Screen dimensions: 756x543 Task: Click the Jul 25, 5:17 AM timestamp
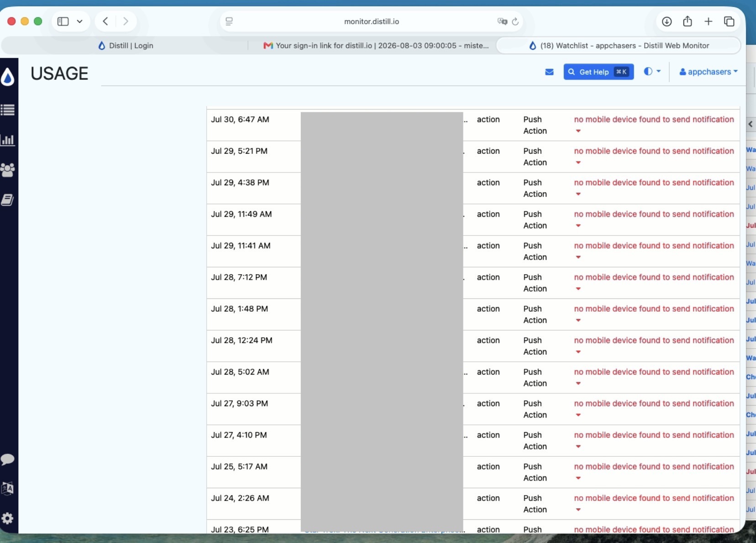[239, 467]
